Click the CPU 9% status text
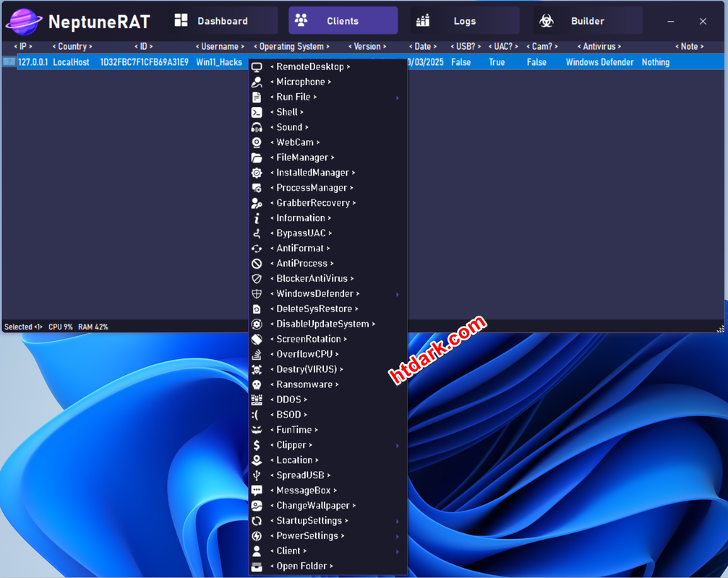 pyautogui.click(x=60, y=327)
